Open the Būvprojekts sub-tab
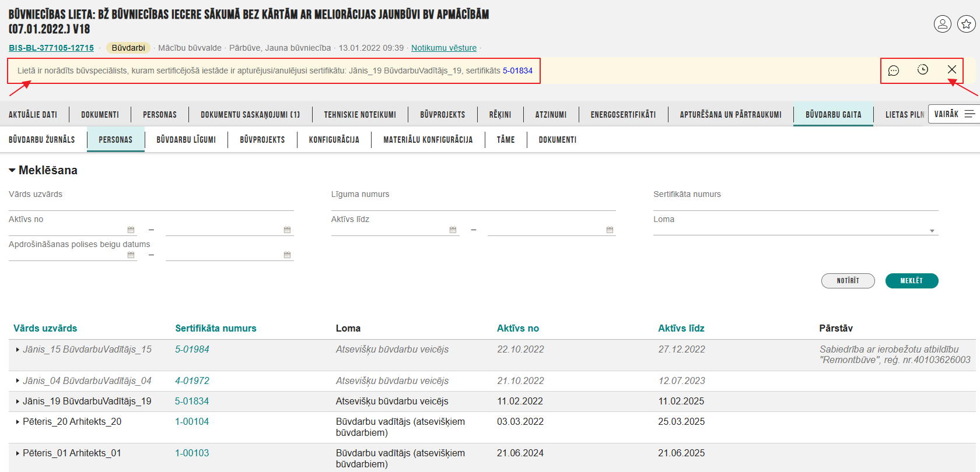The height and width of the screenshot is (472, 980). coord(262,140)
